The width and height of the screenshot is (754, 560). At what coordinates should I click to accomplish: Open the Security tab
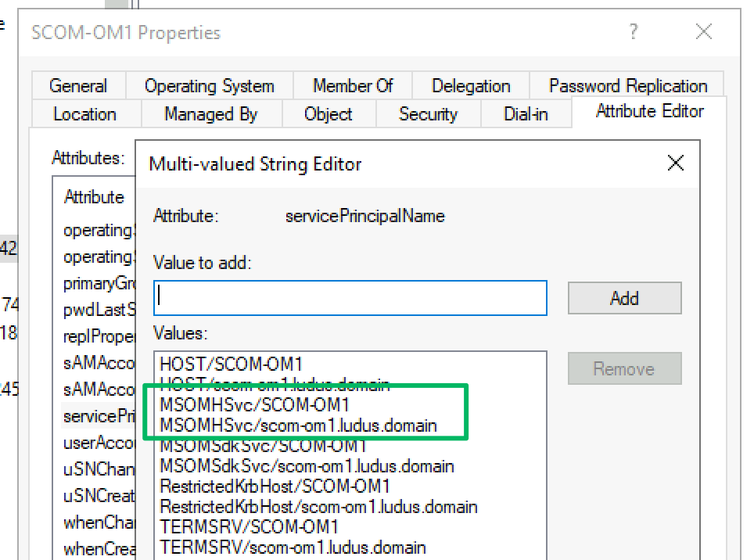(427, 114)
